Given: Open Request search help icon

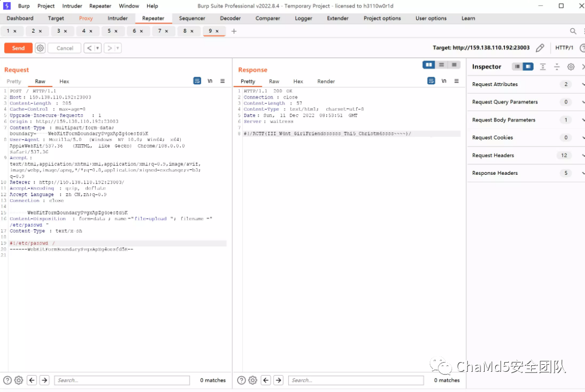Looking at the screenshot, I should click(x=8, y=381).
